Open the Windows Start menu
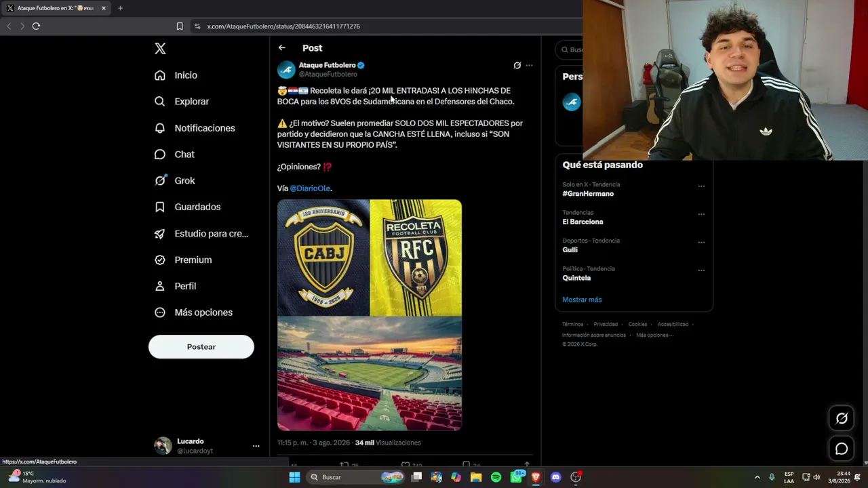Viewport: 868px width, 488px height. click(x=294, y=477)
